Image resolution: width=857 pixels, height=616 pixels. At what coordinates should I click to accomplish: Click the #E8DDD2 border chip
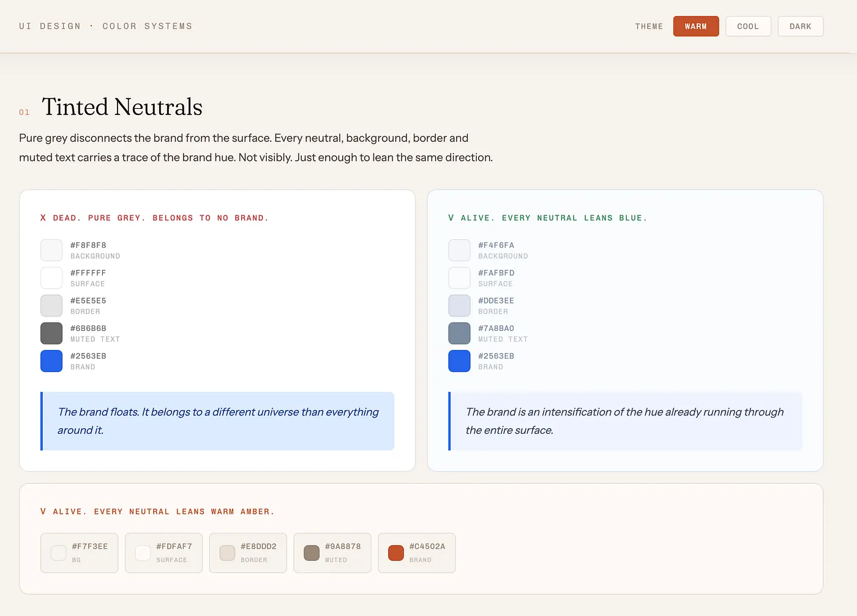tap(247, 553)
